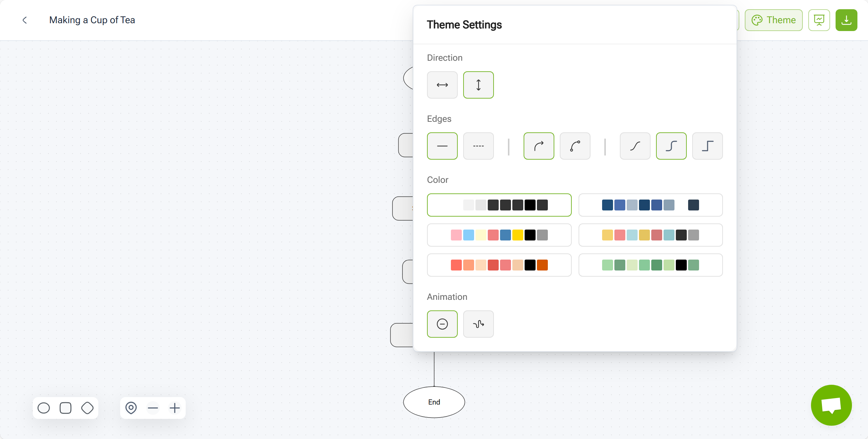Click the back navigation arrow
Viewport: 868px width, 439px height.
(25, 20)
